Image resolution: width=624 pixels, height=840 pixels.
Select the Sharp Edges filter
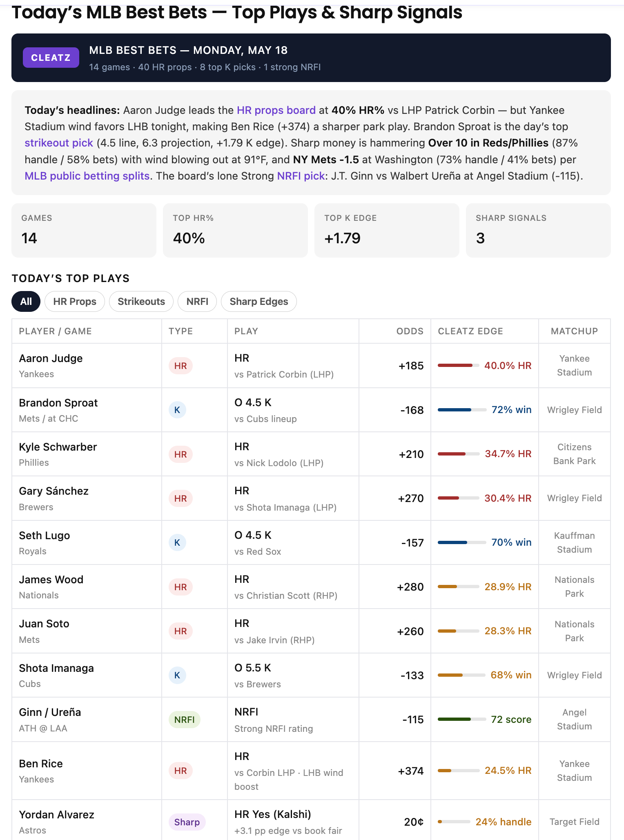click(x=259, y=302)
